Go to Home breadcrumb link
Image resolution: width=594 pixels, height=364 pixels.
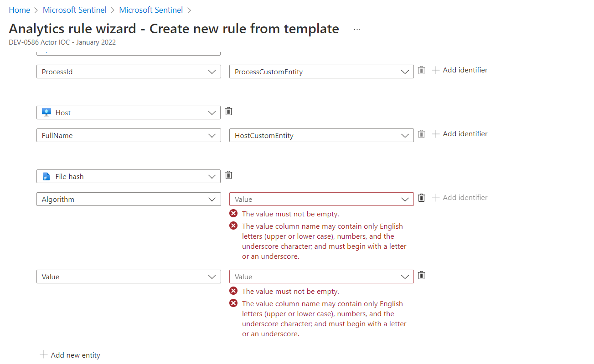click(x=19, y=10)
